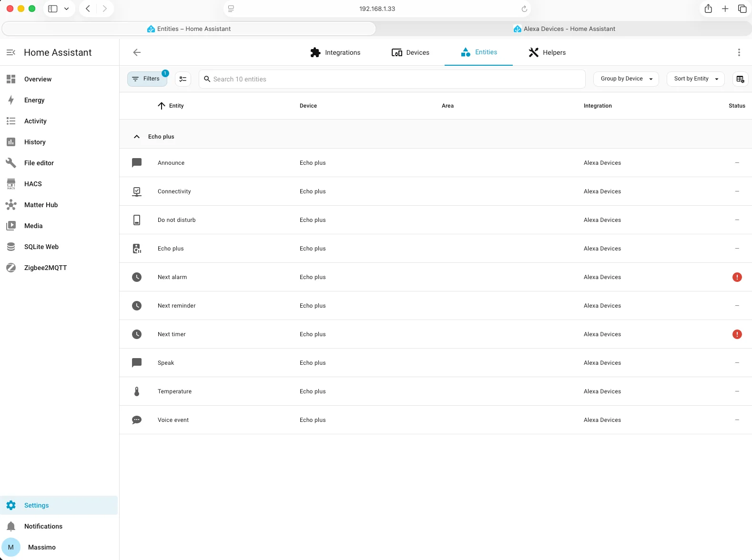
Task: Open the Activity log
Action: [59, 121]
